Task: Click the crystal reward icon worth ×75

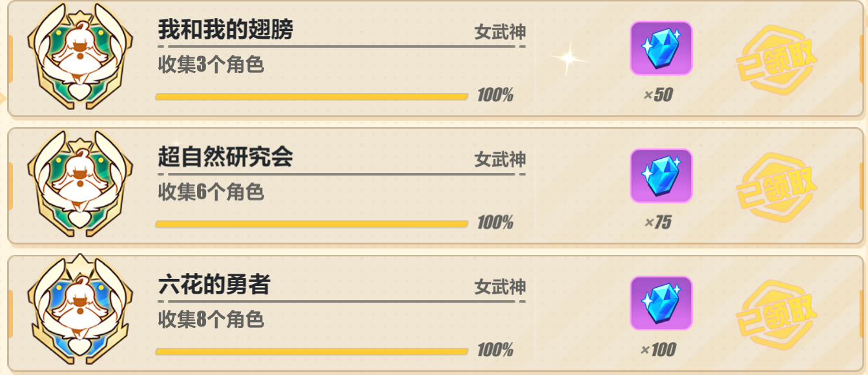Action: pyautogui.click(x=661, y=176)
